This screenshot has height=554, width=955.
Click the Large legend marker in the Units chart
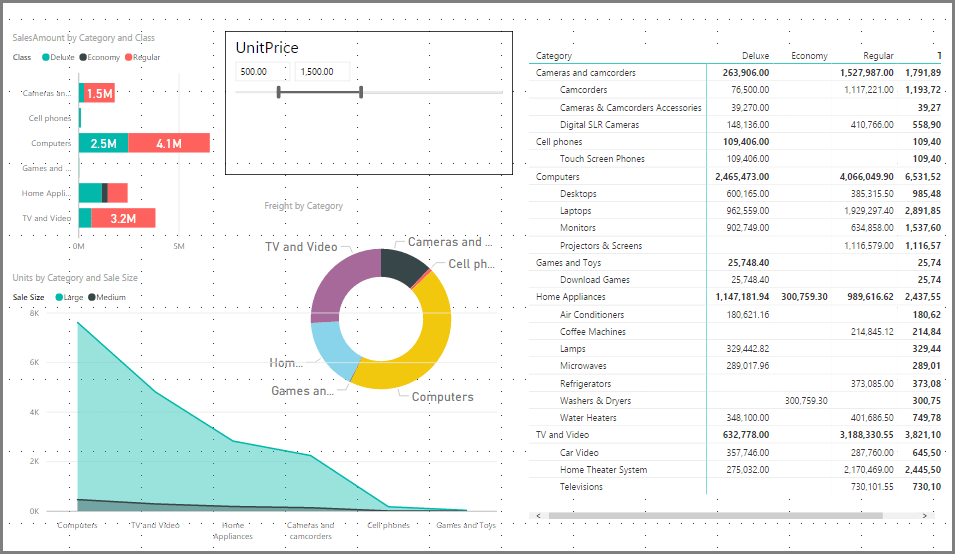click(x=59, y=297)
